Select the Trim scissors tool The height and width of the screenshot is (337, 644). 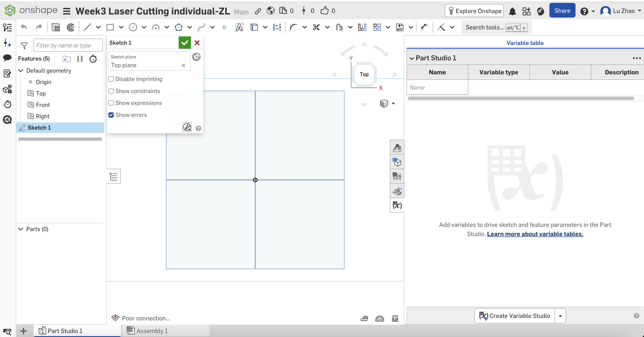(316, 27)
